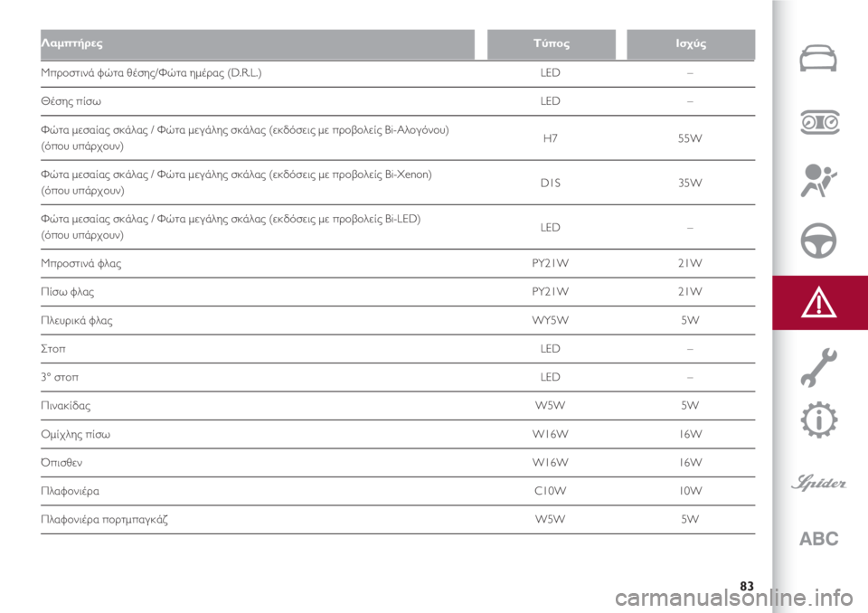The width and height of the screenshot is (868, 613).
Task: Select the Πίσω φλας row label
Action: point(67,292)
